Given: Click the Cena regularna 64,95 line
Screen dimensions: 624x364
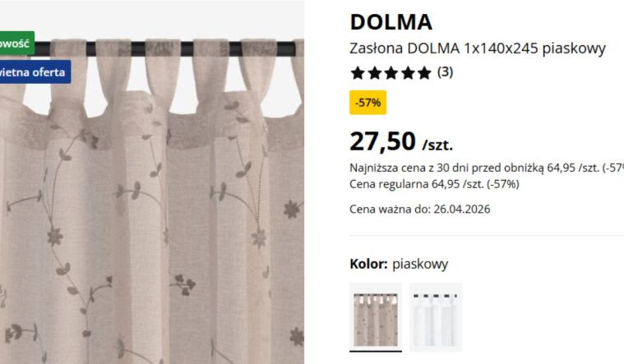Looking at the screenshot, I should [x=434, y=184].
